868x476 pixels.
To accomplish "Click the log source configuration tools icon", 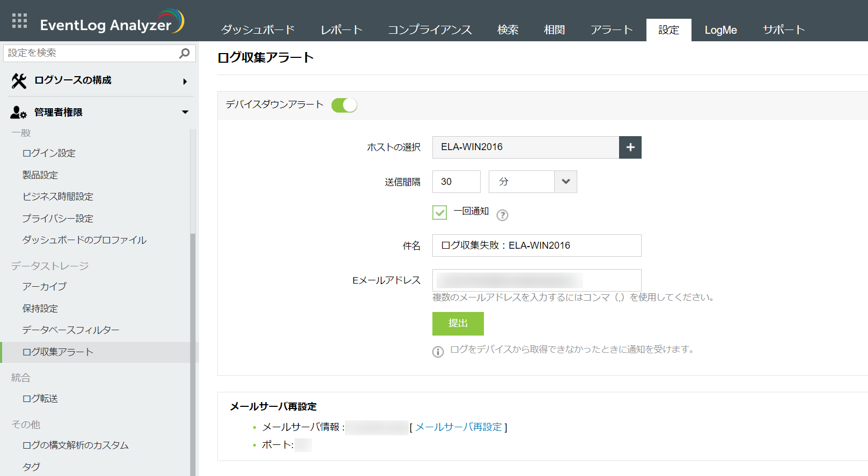I will point(19,81).
